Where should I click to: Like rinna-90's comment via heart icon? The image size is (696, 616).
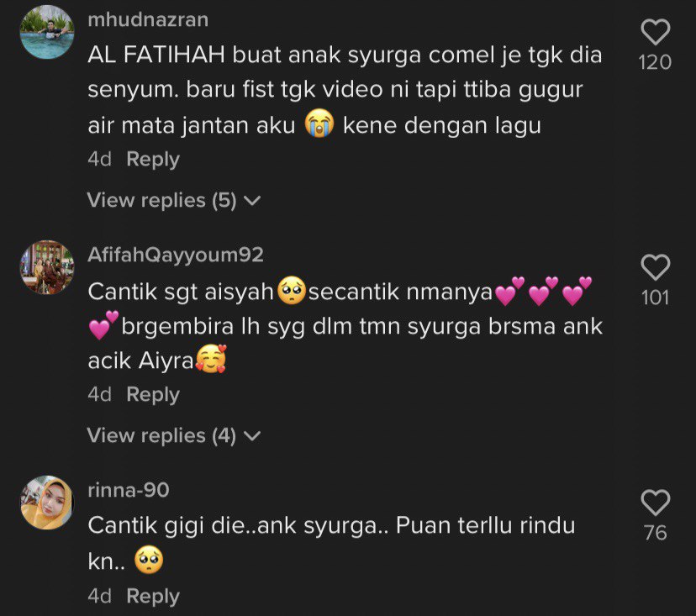[x=655, y=503]
